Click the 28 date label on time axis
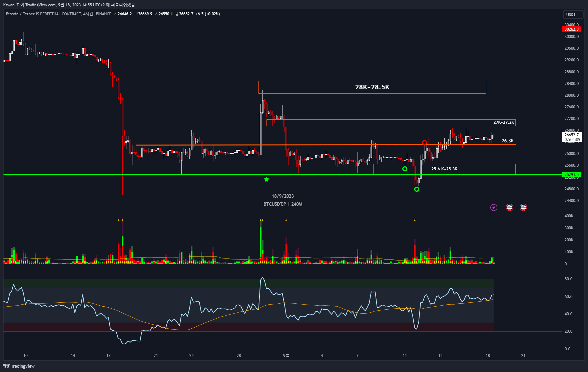 coord(239,356)
